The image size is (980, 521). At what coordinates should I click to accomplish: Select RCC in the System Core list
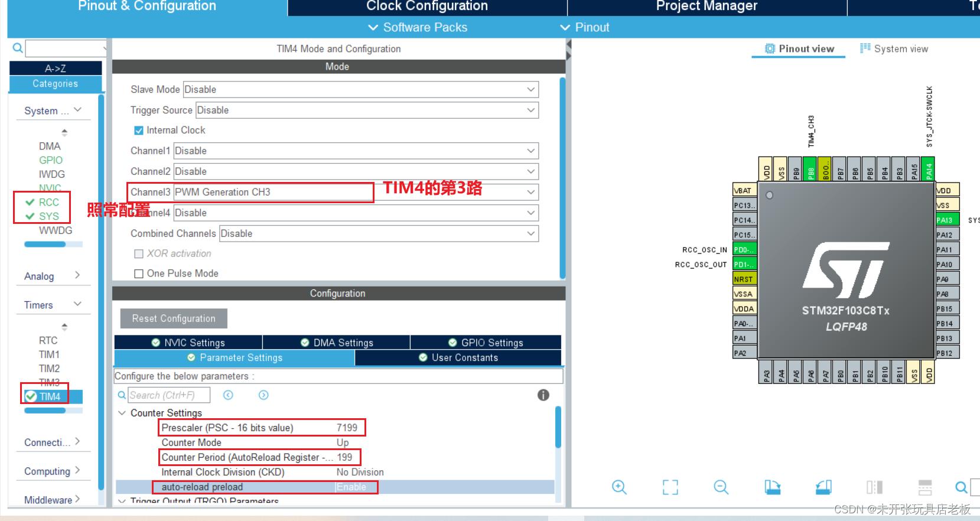click(48, 202)
